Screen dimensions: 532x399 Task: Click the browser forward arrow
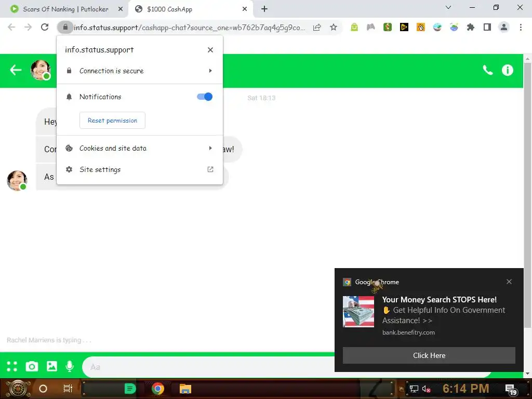(28, 27)
